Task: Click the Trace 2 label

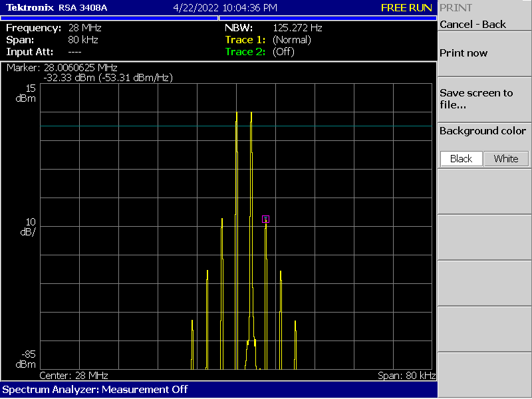Action: point(245,52)
